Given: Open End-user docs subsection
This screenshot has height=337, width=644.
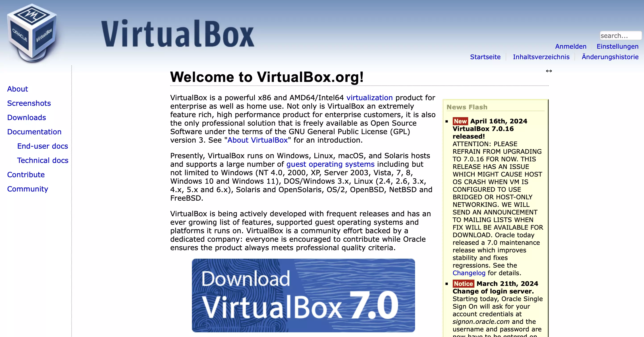Looking at the screenshot, I should tap(42, 146).
